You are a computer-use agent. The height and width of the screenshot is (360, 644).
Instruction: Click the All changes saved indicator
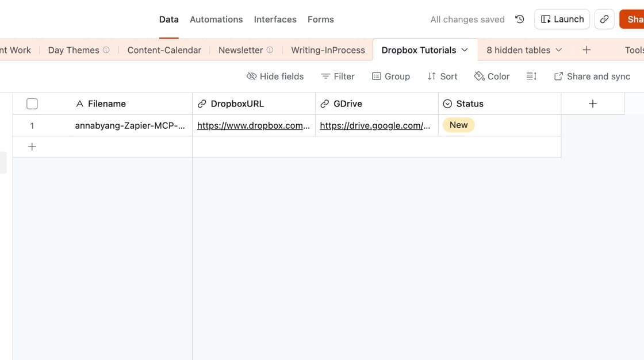pos(467,20)
